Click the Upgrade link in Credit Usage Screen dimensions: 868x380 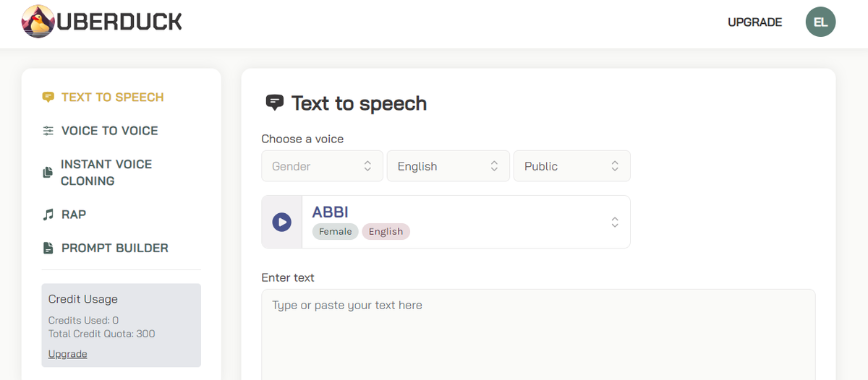(x=67, y=354)
